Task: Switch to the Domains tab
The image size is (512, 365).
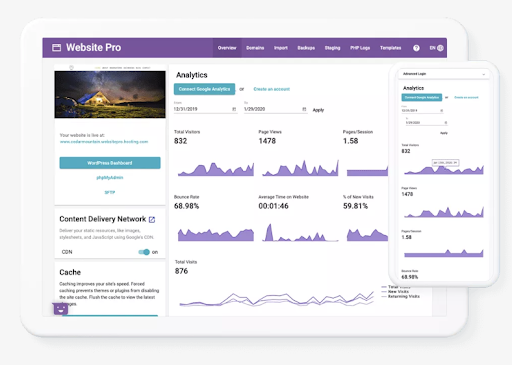Action: click(255, 48)
